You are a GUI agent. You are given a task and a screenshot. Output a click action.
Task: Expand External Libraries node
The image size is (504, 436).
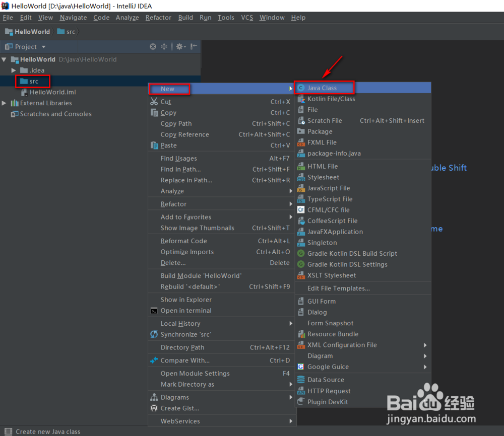coord(4,103)
